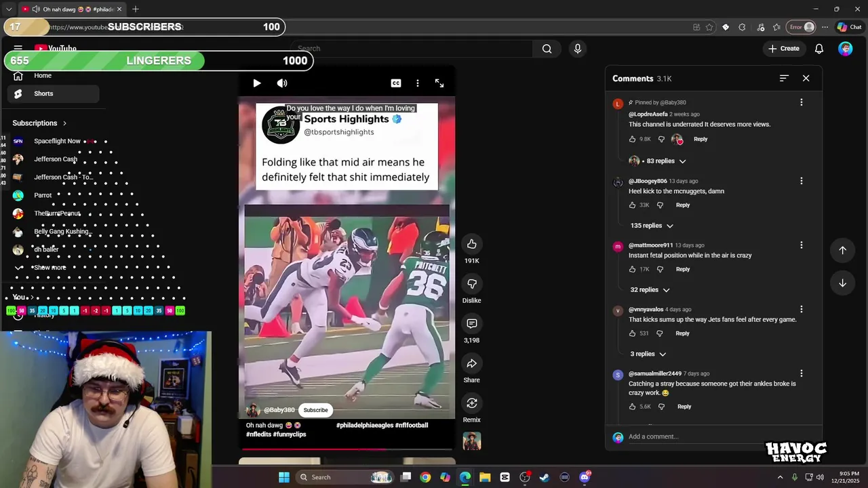Like the Short showing 191K
This screenshot has width=868, height=488.
pos(472,244)
